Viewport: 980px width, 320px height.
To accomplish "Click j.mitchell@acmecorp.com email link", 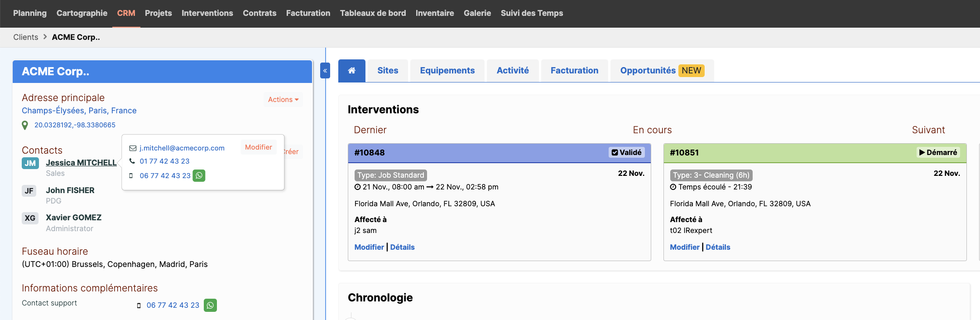I will tap(182, 148).
